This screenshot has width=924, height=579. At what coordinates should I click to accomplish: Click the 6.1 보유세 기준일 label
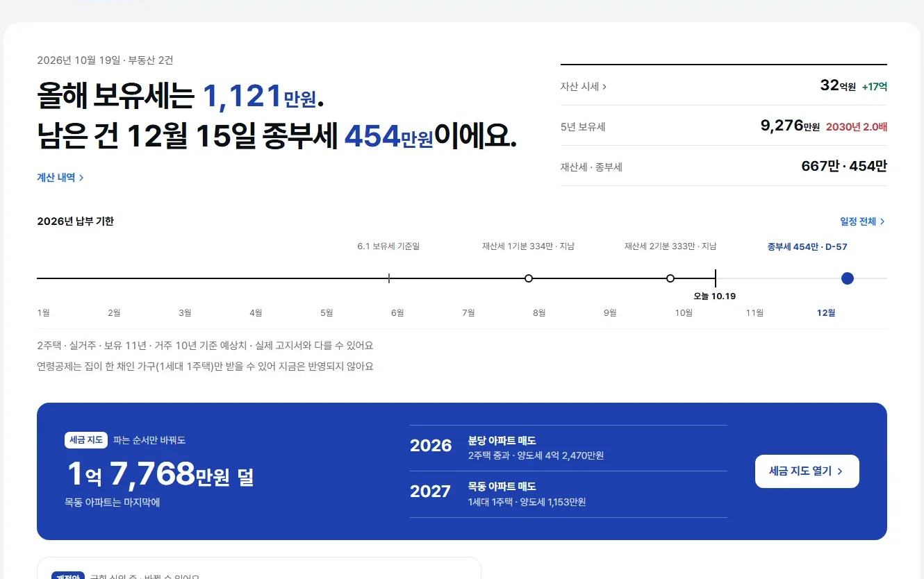[389, 246]
